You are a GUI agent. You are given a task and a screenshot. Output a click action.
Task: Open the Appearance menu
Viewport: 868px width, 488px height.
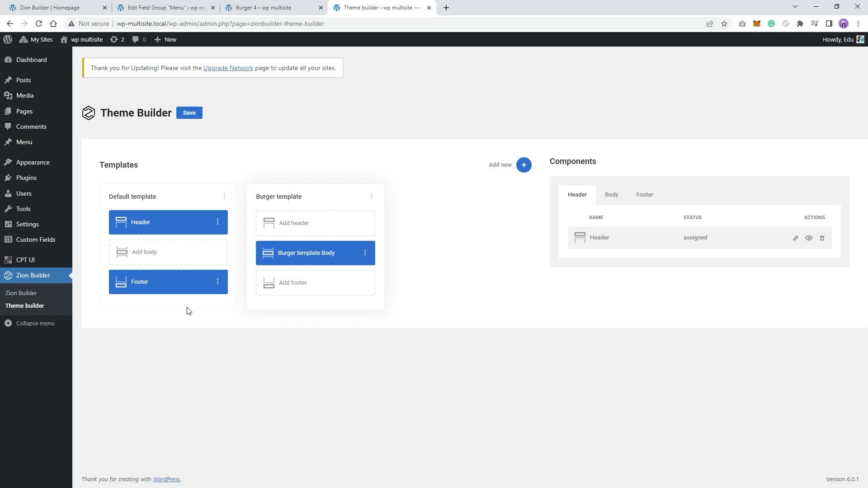(36, 162)
